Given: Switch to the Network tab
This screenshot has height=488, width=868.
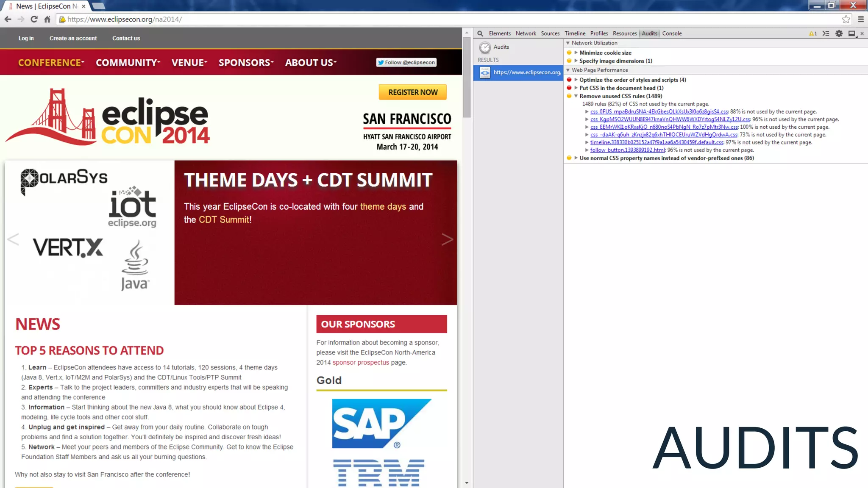Looking at the screenshot, I should coord(526,33).
